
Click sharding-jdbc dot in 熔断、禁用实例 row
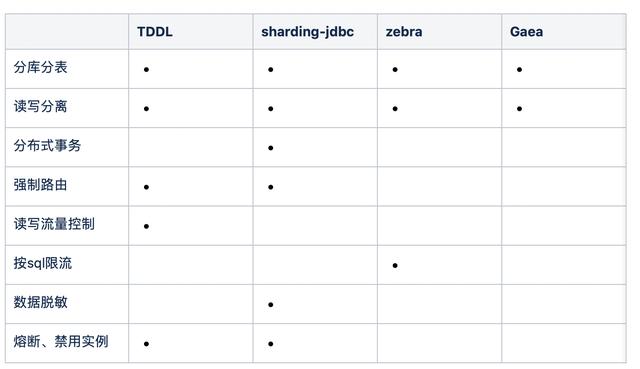271,344
